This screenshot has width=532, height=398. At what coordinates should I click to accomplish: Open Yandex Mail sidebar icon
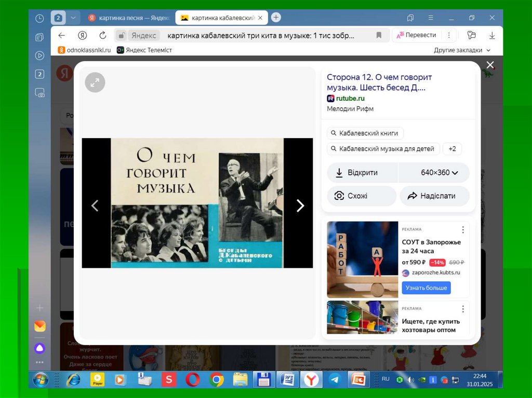click(x=39, y=326)
